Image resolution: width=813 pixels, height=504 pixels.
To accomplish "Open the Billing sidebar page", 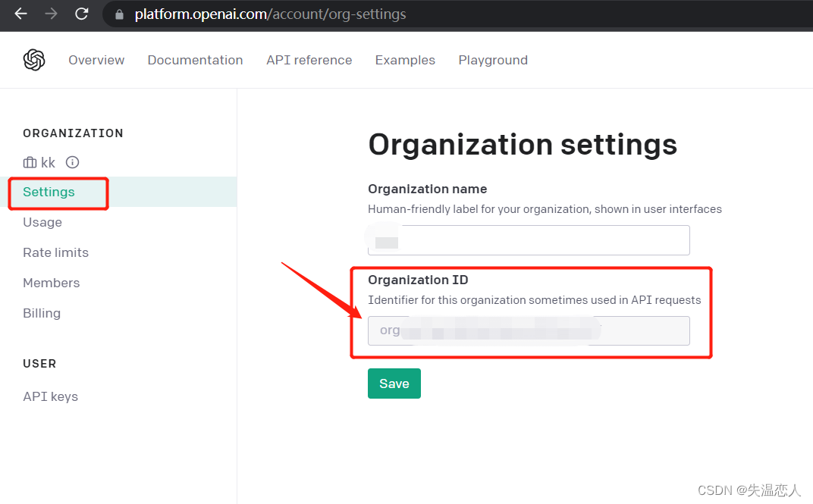I will click(x=42, y=313).
